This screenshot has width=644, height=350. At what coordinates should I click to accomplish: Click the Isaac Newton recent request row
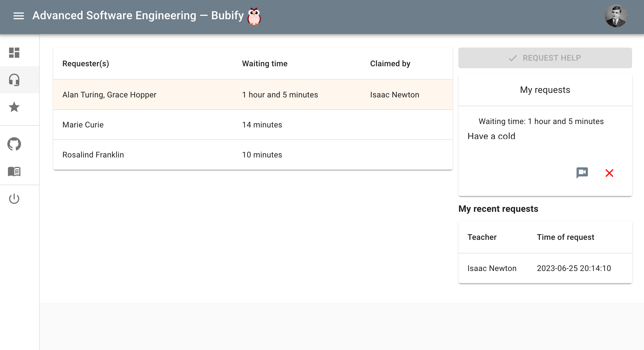point(545,268)
